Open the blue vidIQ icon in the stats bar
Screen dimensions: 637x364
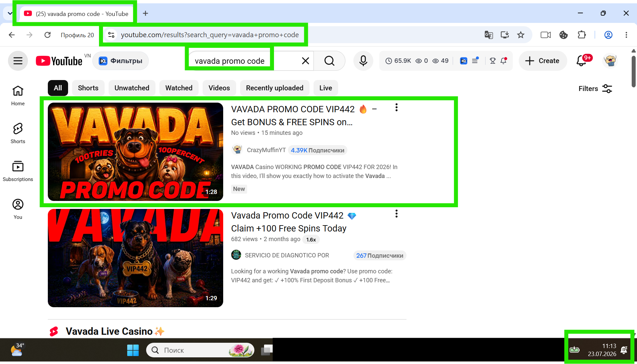[x=464, y=61]
